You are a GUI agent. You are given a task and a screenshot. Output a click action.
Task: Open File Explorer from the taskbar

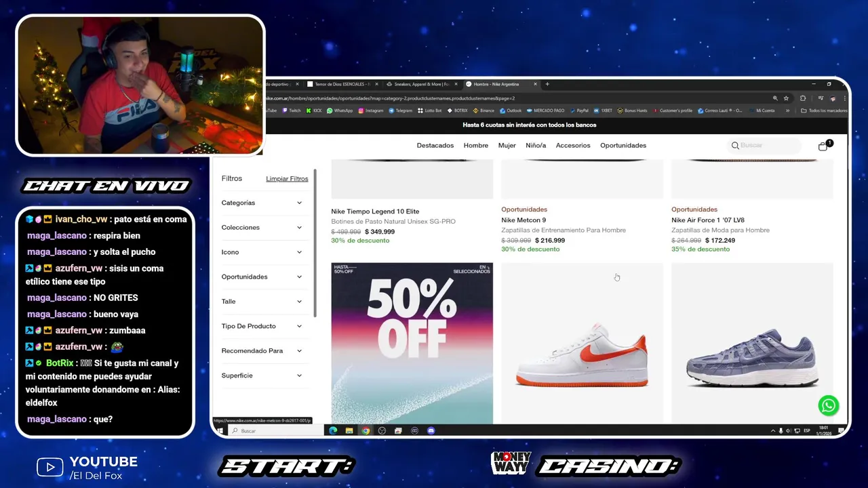pos(349,430)
